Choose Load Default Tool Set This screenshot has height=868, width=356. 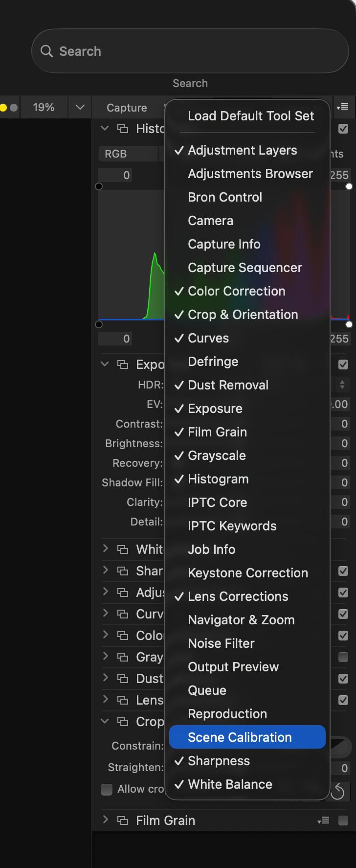click(251, 116)
